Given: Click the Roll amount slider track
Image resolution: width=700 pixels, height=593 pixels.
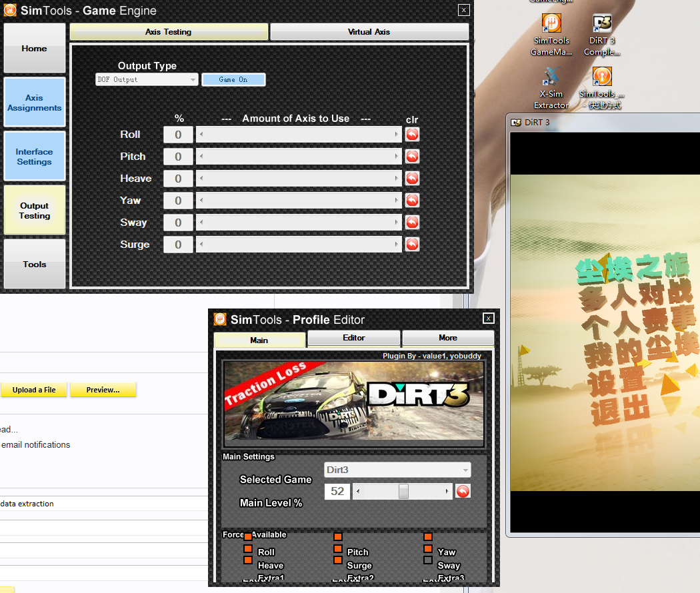Looking at the screenshot, I should coord(299,135).
